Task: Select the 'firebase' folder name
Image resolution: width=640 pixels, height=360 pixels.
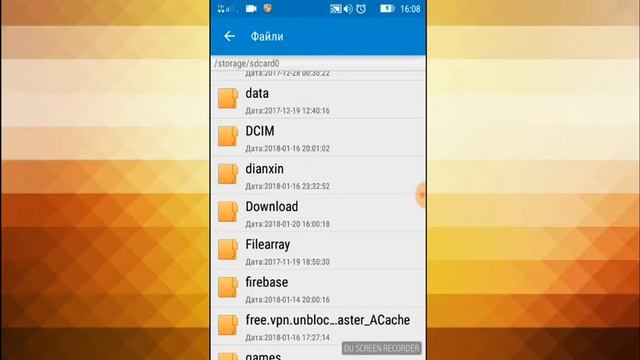Action: click(267, 282)
